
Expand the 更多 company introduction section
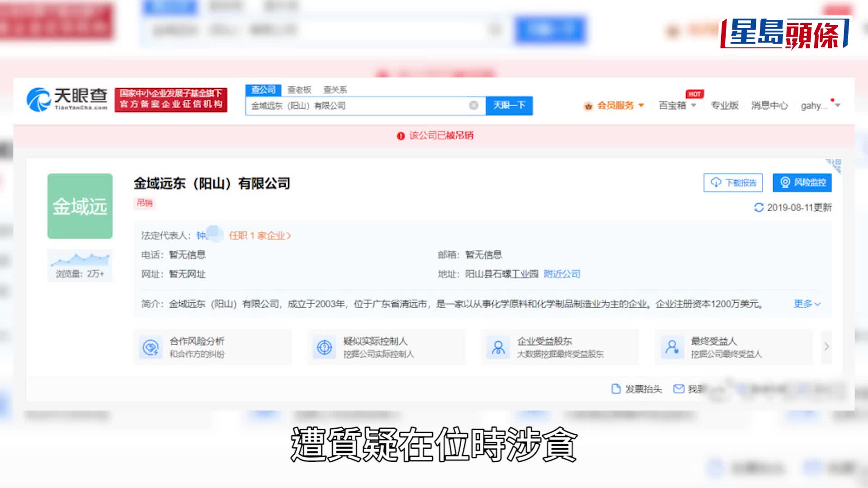[807, 304]
